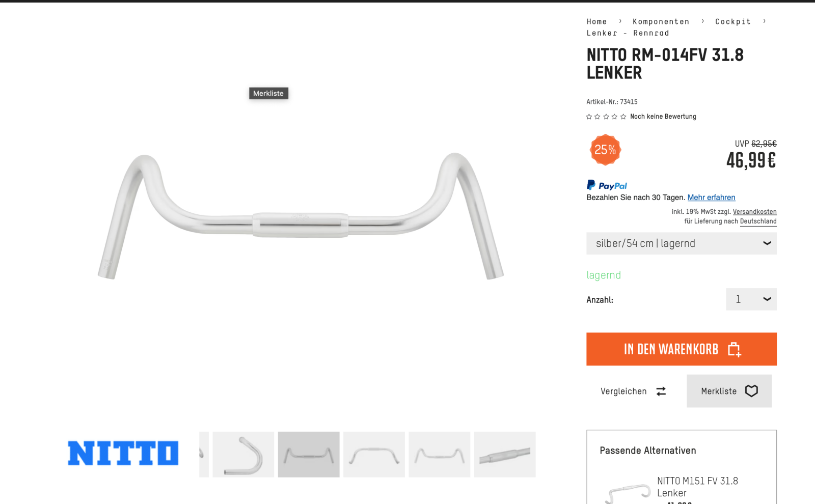Click the heart icon on Merkliste button

751,391
